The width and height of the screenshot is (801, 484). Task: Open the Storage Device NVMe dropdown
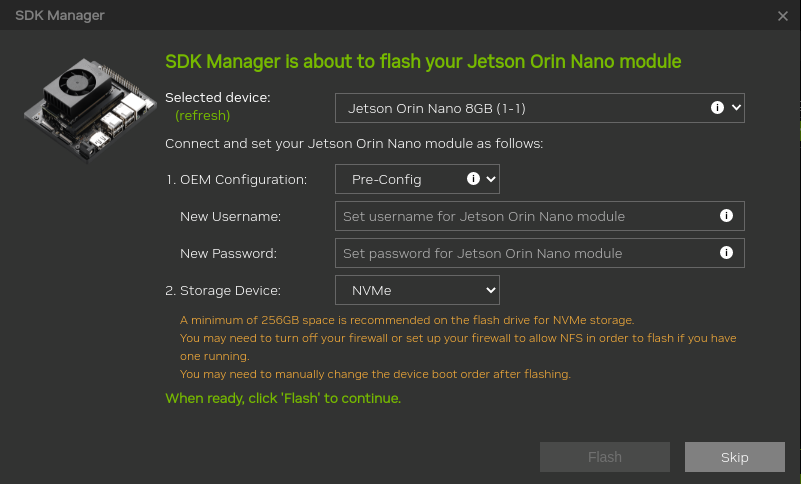tap(417, 290)
